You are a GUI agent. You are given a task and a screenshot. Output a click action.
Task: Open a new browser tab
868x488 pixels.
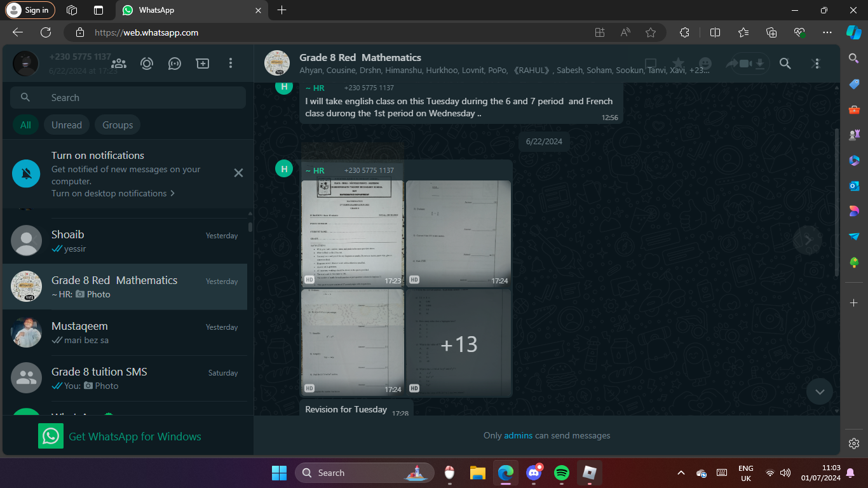pos(282,10)
